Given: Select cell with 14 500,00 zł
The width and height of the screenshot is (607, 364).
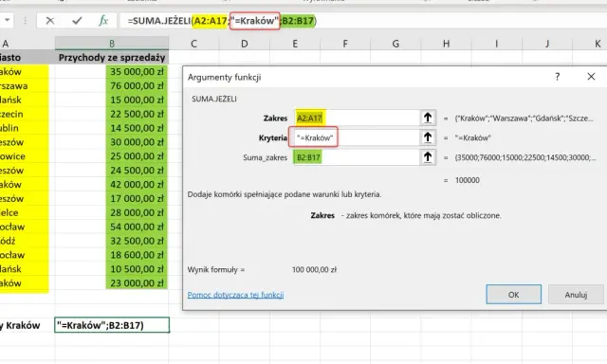Looking at the screenshot, I should pyautogui.click(x=112, y=128).
